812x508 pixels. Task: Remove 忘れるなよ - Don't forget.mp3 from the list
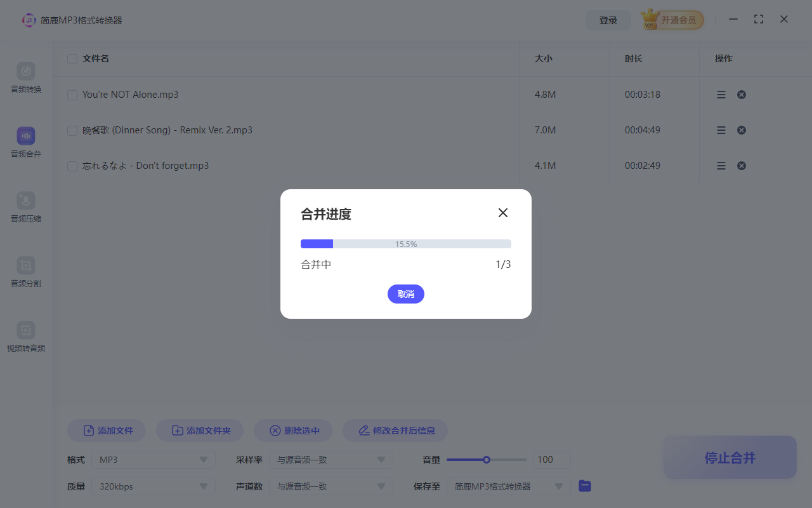(x=742, y=166)
